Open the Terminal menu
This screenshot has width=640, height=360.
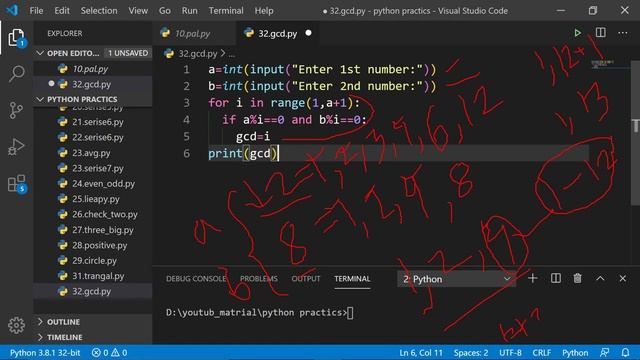point(226,11)
